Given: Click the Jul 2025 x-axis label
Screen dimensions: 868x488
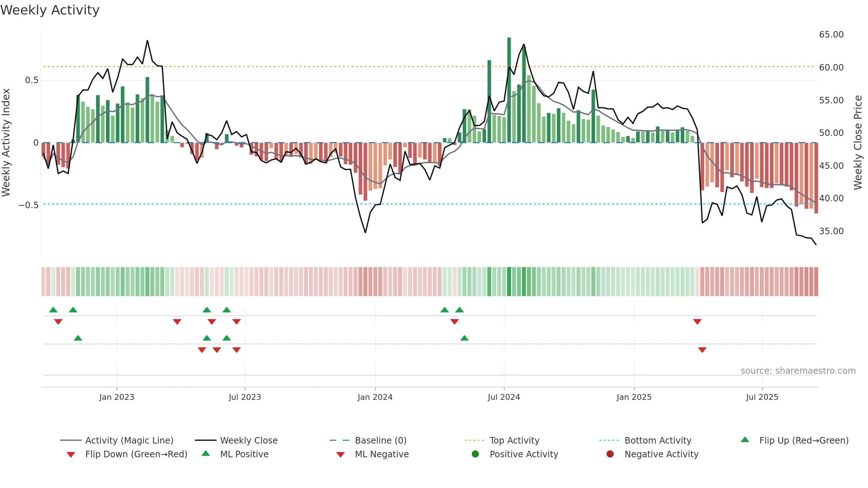Looking at the screenshot, I should [762, 397].
